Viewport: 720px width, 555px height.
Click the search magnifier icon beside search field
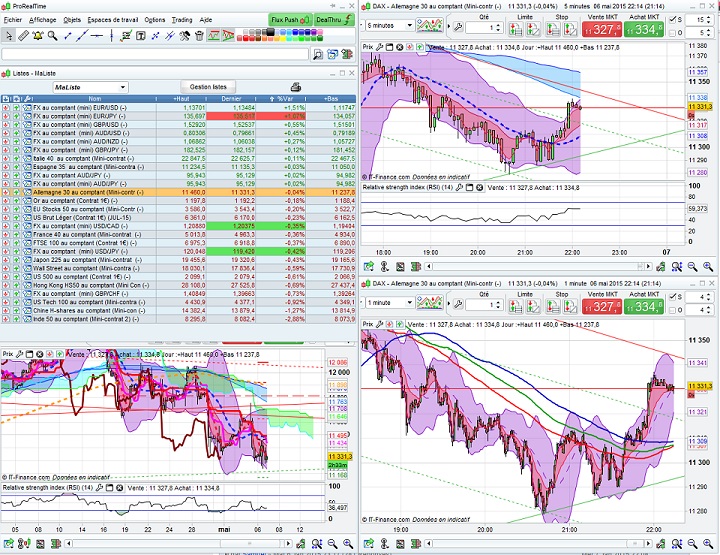click(x=317, y=55)
